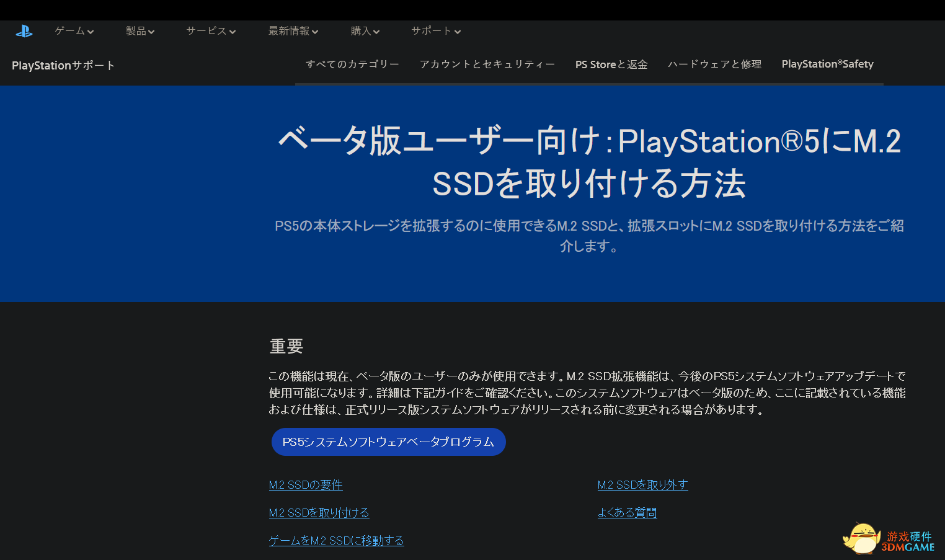
Task: Open the PS Storeと返金 tab
Action: coord(611,64)
